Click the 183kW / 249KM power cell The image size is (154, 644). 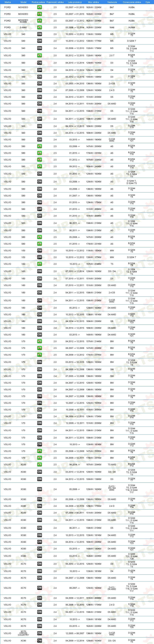94,166
